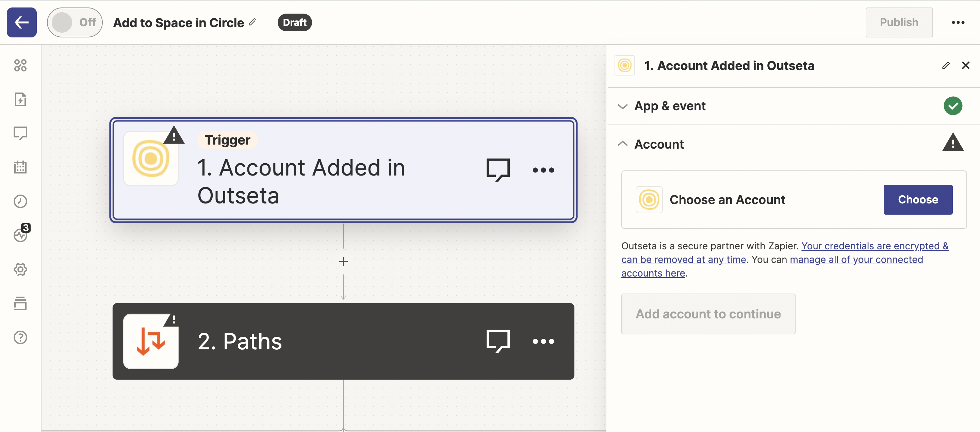Open the top-right three-dot menu
Image resolution: width=980 pixels, height=432 pixels.
[x=958, y=22]
